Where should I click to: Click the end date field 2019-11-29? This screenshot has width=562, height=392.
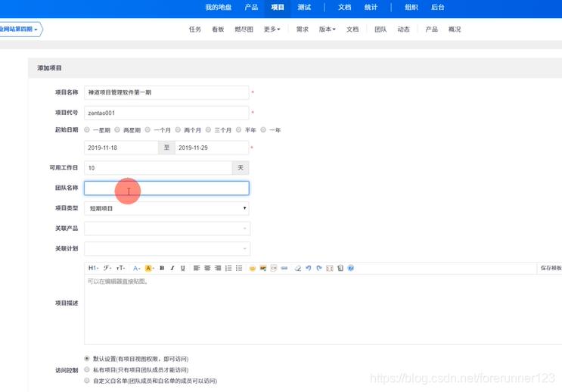click(212, 148)
